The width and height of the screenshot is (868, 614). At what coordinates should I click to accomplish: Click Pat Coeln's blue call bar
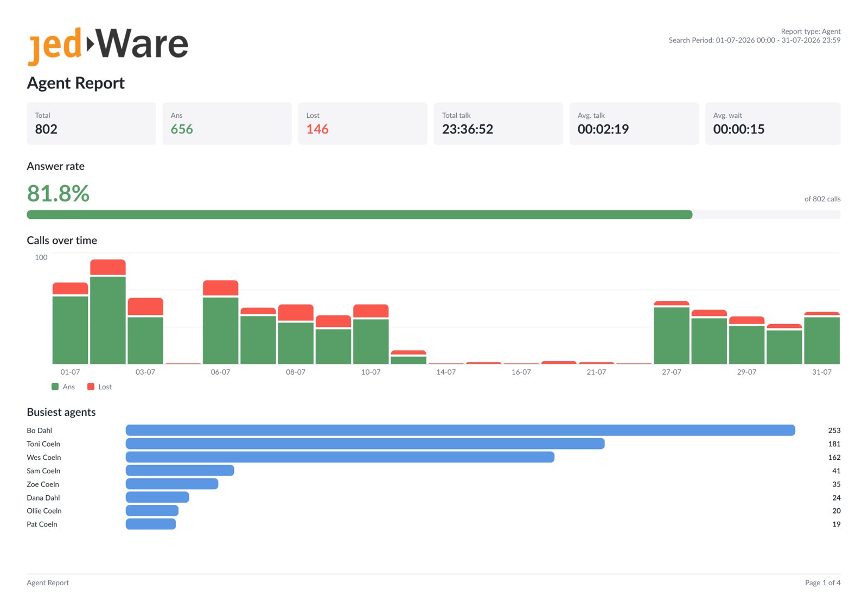[x=151, y=524]
